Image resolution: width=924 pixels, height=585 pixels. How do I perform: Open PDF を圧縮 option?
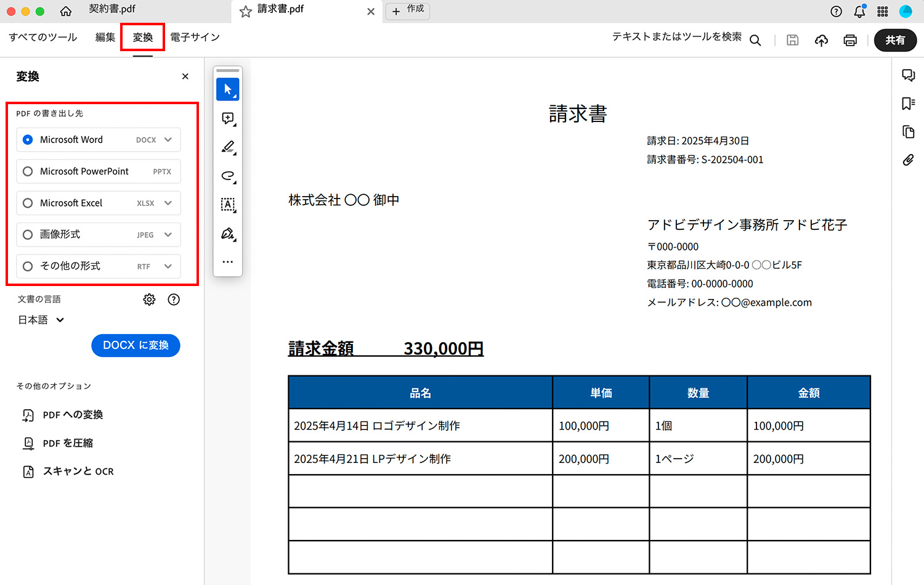click(x=58, y=443)
